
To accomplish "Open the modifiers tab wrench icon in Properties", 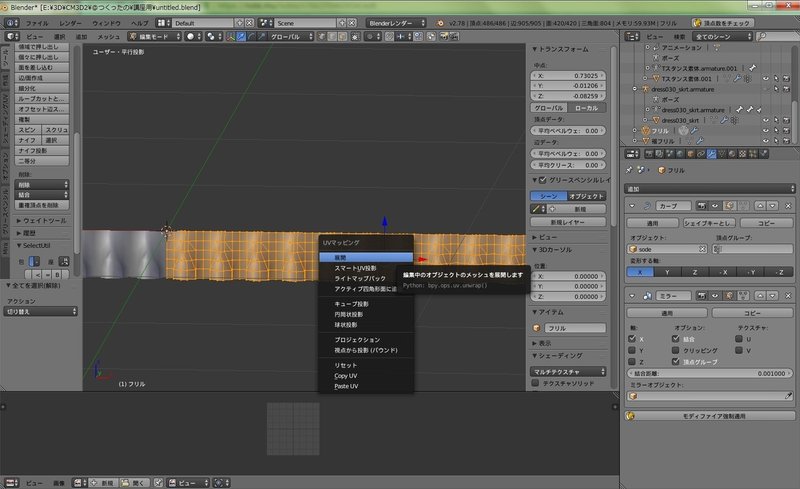I will (711, 154).
